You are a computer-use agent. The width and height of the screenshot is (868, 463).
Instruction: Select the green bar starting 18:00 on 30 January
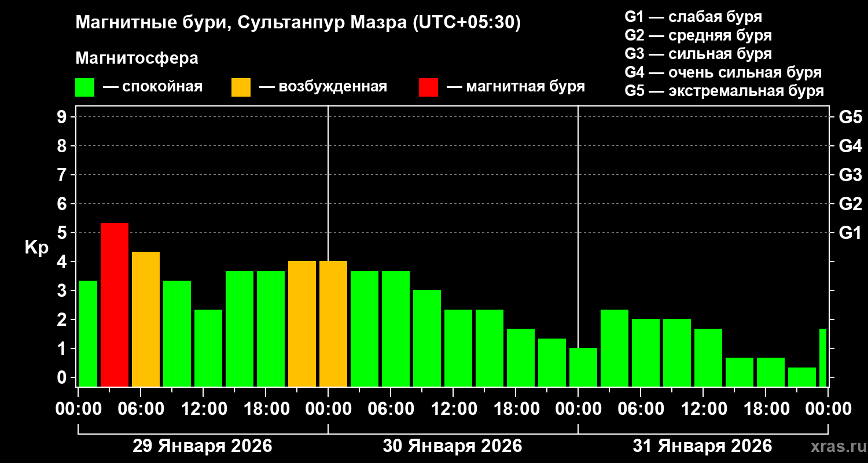[x=521, y=358]
